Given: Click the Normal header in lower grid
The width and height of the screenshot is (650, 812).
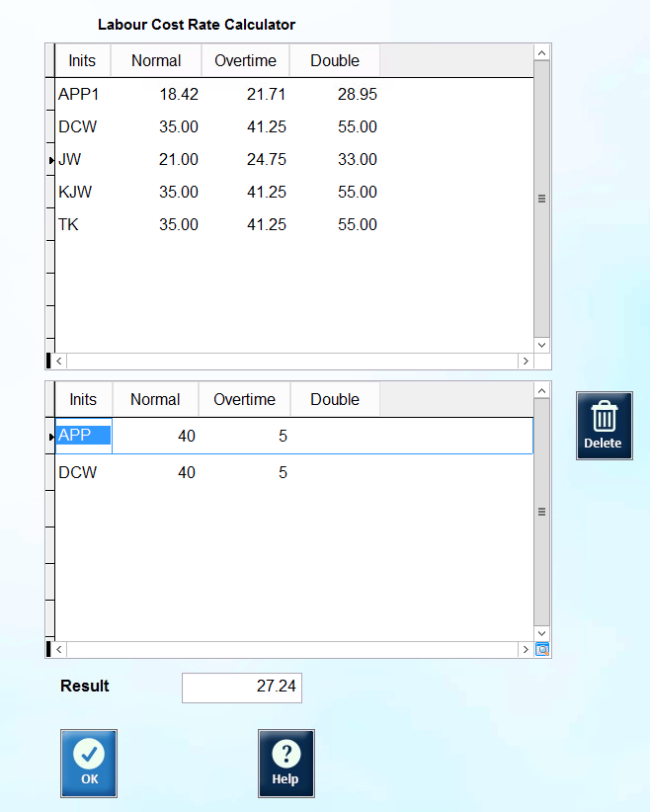Looking at the screenshot, I should point(155,399).
